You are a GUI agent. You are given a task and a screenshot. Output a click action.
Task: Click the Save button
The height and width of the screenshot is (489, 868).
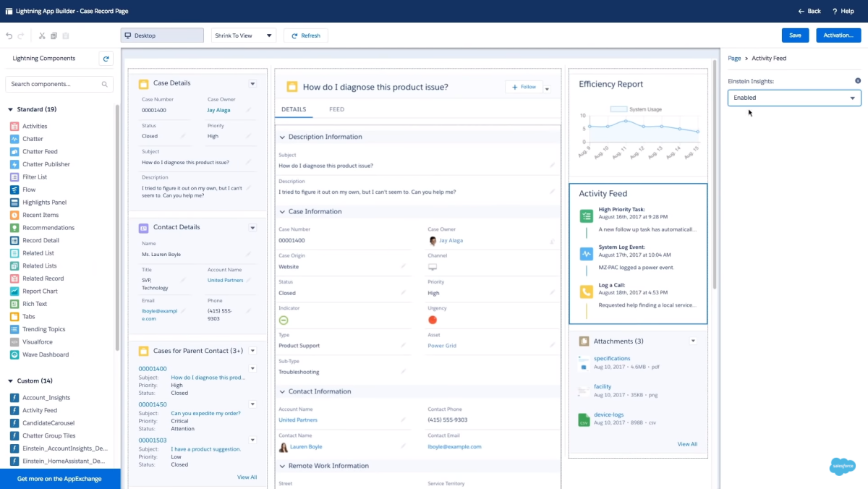pyautogui.click(x=795, y=35)
